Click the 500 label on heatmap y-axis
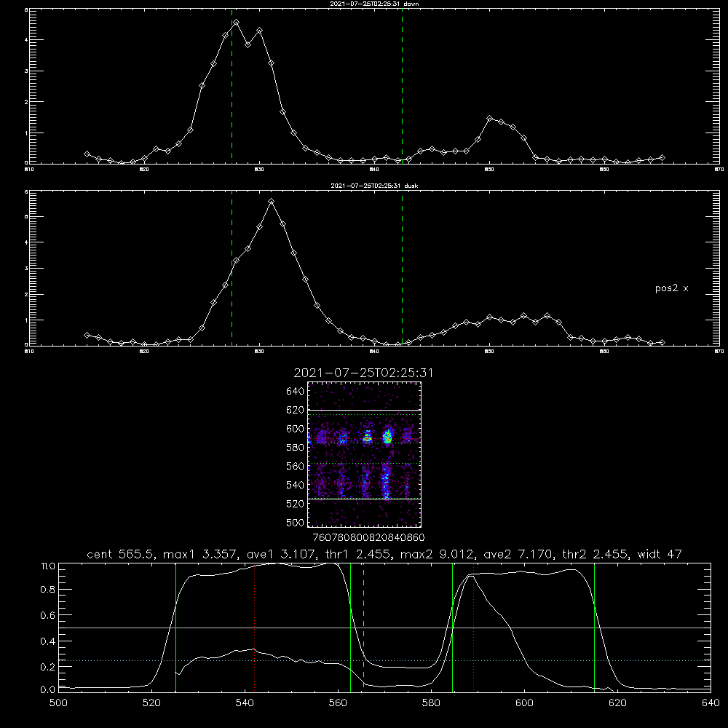The width and height of the screenshot is (728, 728). click(296, 523)
